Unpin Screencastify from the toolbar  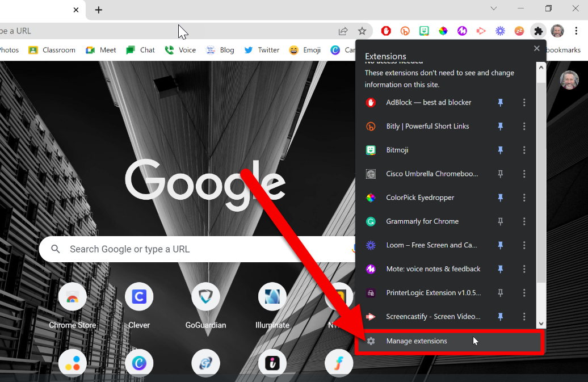tap(500, 316)
